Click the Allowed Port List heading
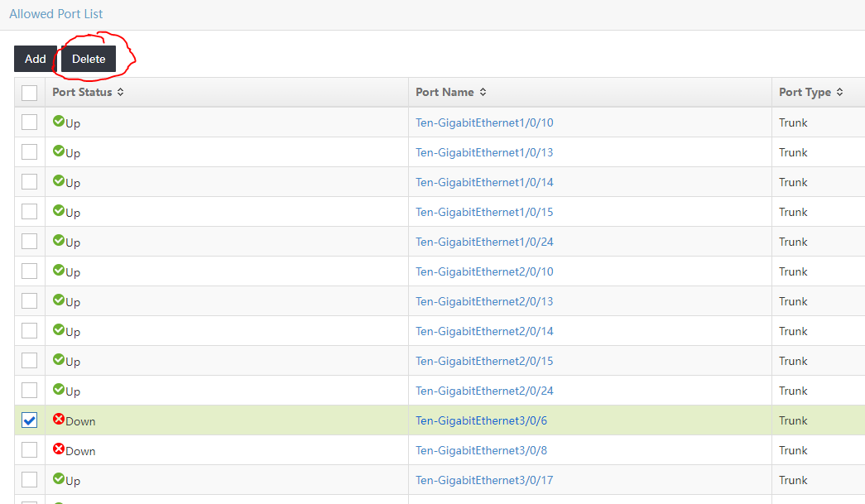This screenshot has width=865, height=504. pyautogui.click(x=56, y=14)
